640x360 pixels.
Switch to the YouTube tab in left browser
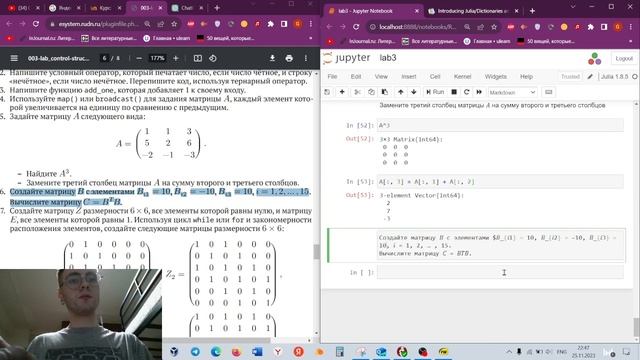22,8
